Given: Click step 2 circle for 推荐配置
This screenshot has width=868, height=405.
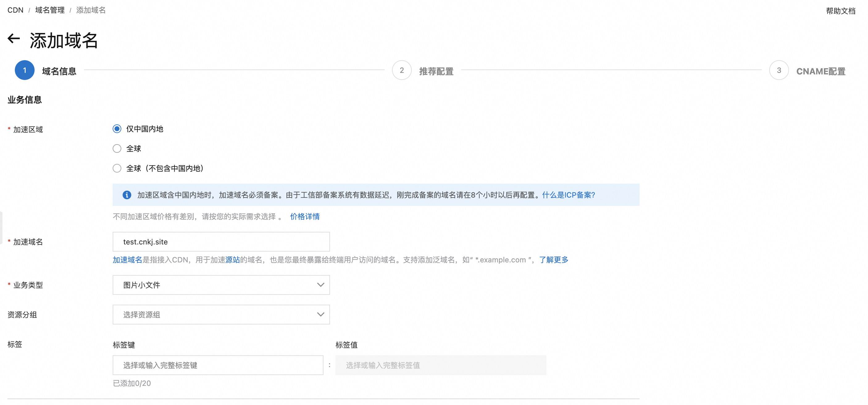Looking at the screenshot, I should [401, 70].
